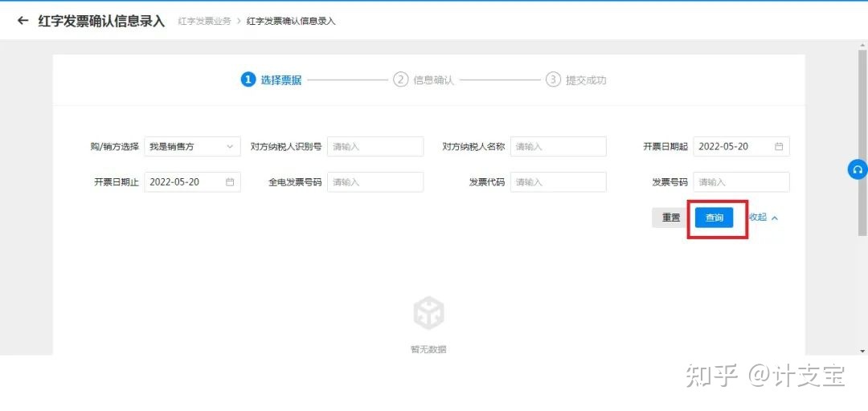Click the scrollbar down arrow
868x411 pixels.
862,351
